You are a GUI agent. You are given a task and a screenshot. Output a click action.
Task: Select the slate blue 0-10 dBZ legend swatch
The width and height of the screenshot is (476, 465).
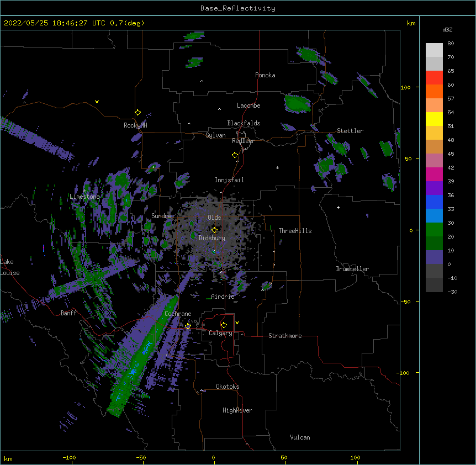tap(434, 257)
